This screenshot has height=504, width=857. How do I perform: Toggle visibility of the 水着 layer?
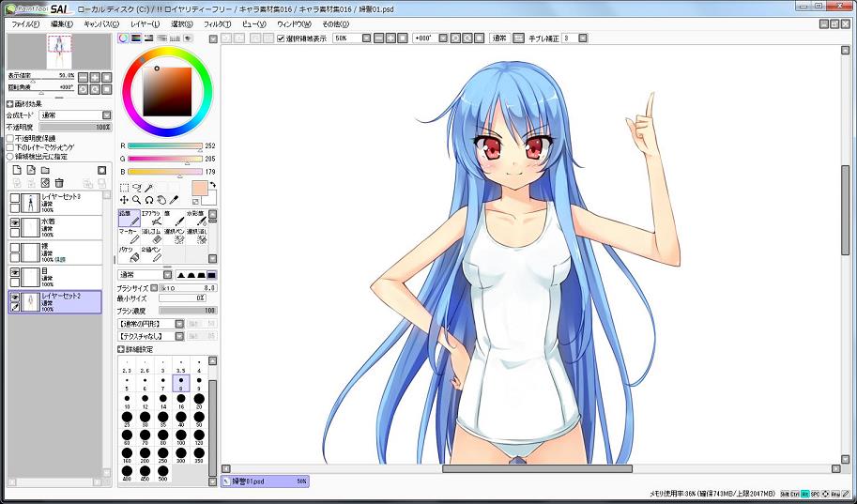(x=15, y=223)
